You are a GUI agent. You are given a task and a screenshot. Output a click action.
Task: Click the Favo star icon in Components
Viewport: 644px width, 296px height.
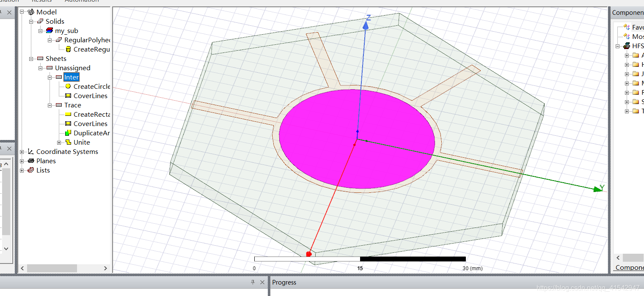[x=627, y=27]
